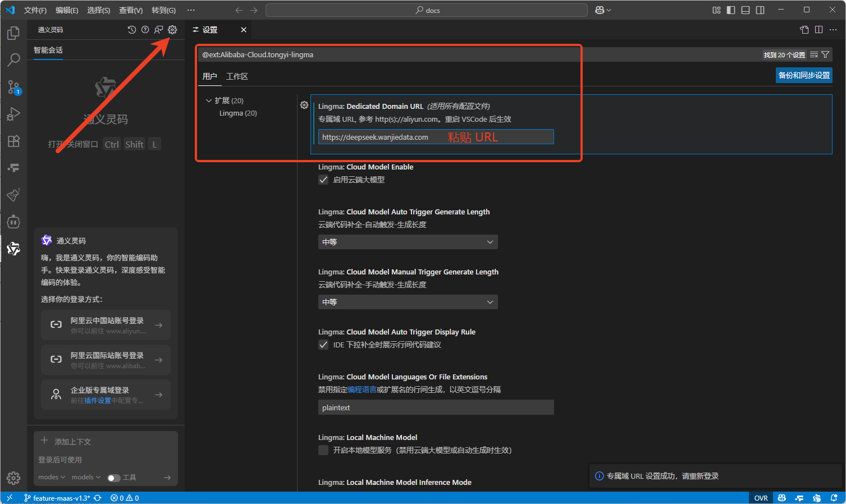This screenshot has height=504, width=846.
Task: Toggle the 工具 switch in the chat input
Action: point(114,478)
